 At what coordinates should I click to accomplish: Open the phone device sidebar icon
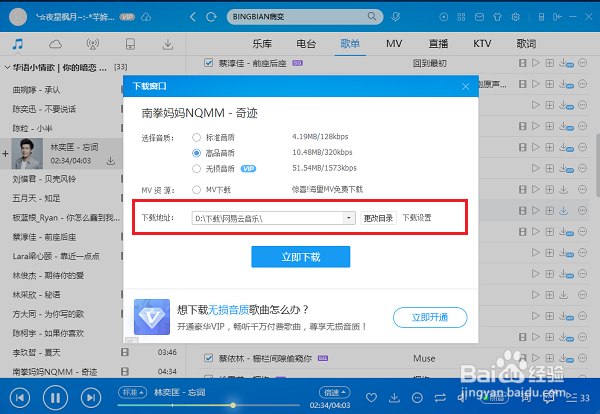[x=130, y=44]
